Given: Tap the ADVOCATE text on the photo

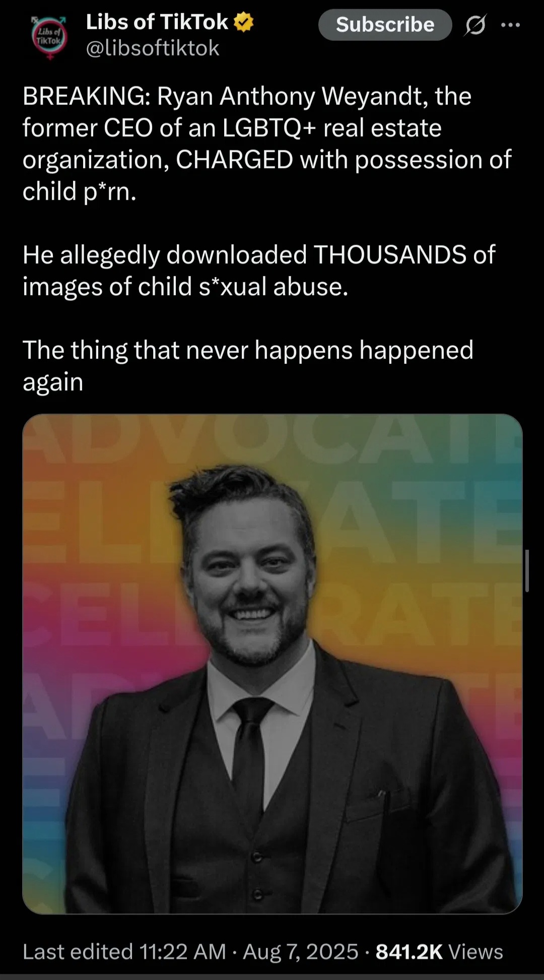Looking at the screenshot, I should pyautogui.click(x=273, y=437).
